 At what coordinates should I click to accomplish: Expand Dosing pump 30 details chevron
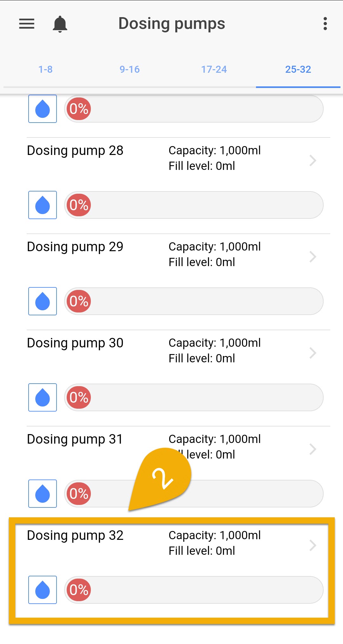[313, 353]
